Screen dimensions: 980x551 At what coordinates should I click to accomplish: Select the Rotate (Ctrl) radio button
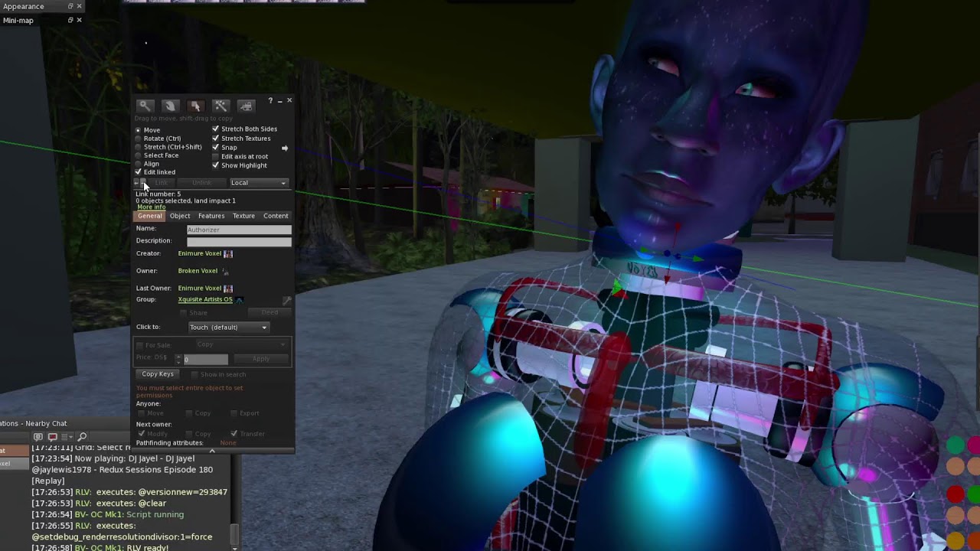tap(139, 139)
